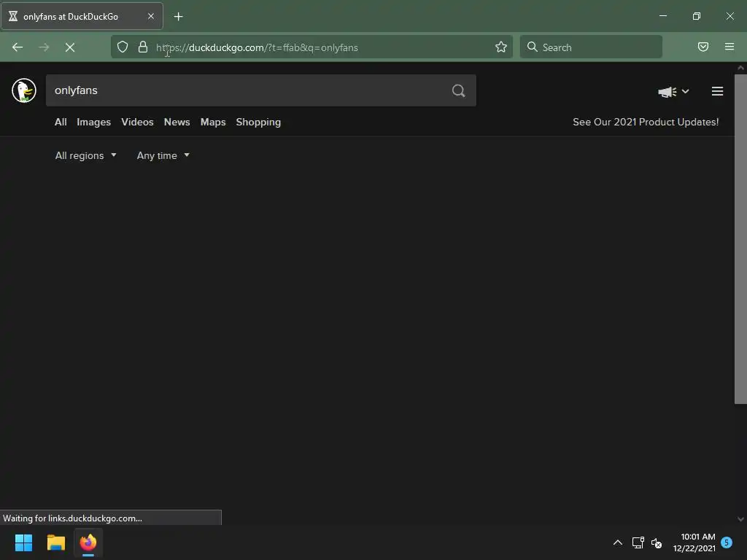The image size is (747, 560).
Task: Stop loading the page
Action: point(70,47)
